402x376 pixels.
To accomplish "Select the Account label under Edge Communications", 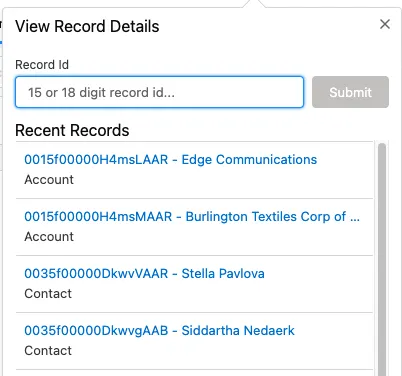I will (49, 180).
